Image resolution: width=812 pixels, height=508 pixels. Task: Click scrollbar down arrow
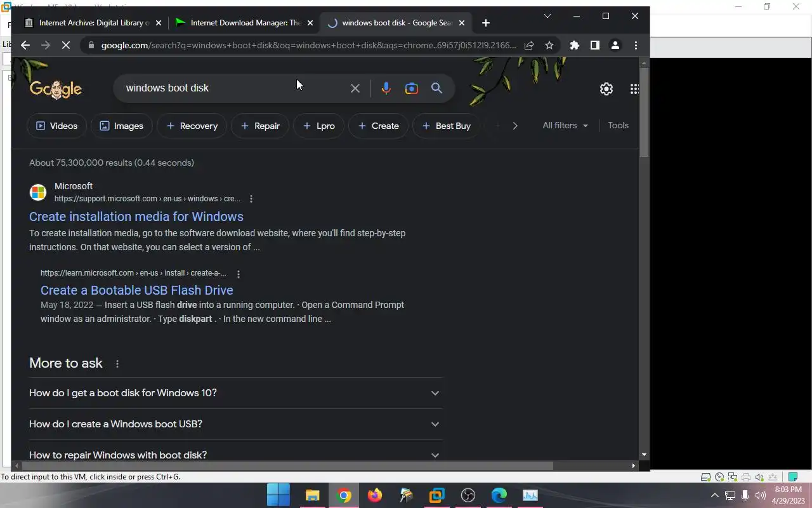pos(645,455)
